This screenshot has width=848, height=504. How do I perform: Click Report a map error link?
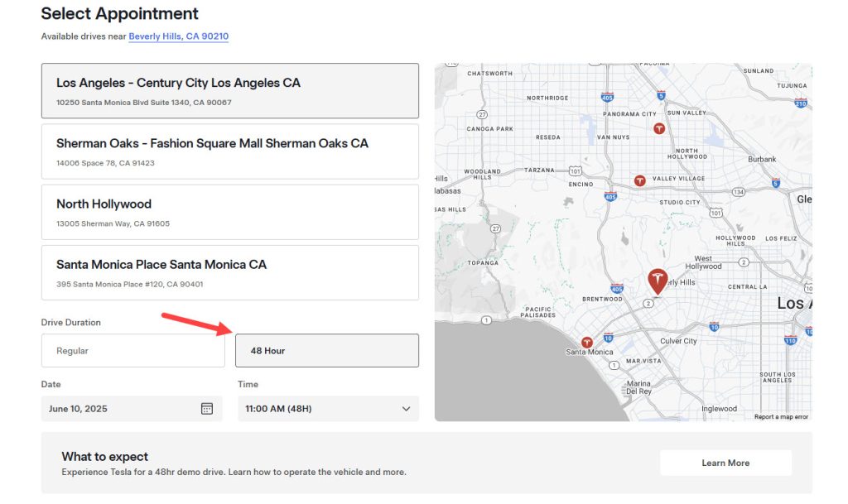[781, 416]
